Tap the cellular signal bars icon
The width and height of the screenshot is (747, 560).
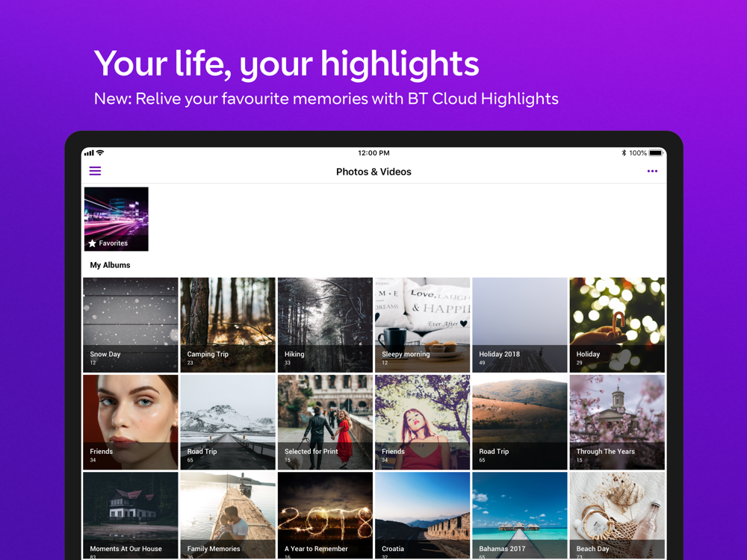tap(89, 153)
